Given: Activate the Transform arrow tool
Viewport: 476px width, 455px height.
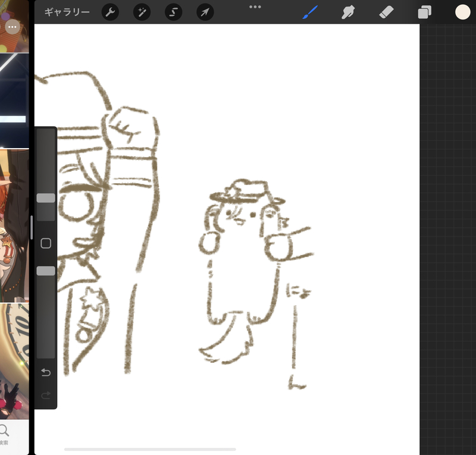Looking at the screenshot, I should [205, 12].
